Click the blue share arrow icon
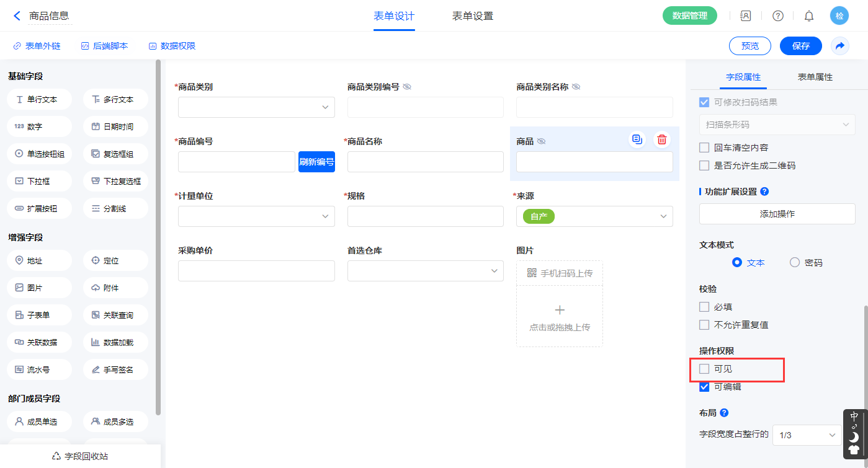Image resolution: width=868 pixels, height=468 pixels. (x=839, y=46)
